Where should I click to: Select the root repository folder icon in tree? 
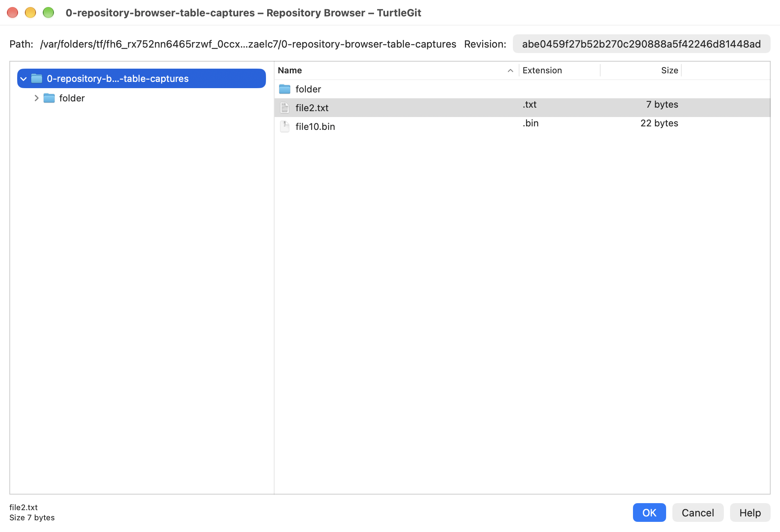(x=37, y=79)
